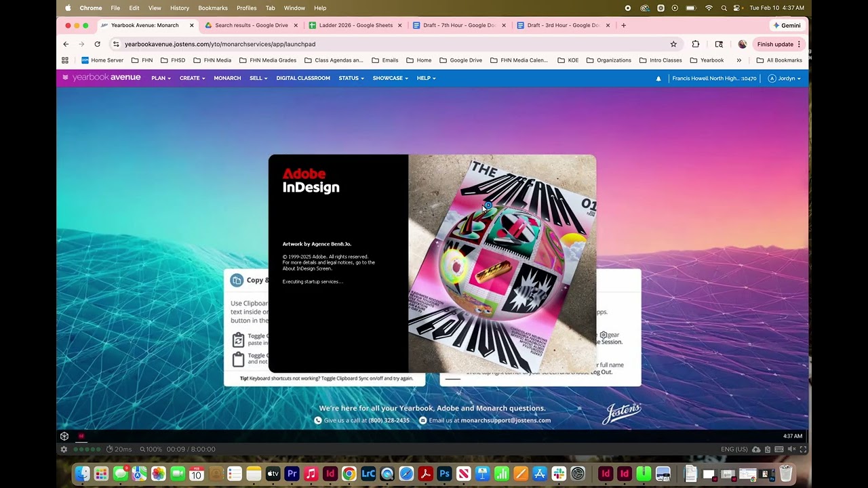Select ENG (US) keyboard language
The height and width of the screenshot is (488, 868).
[734, 449]
